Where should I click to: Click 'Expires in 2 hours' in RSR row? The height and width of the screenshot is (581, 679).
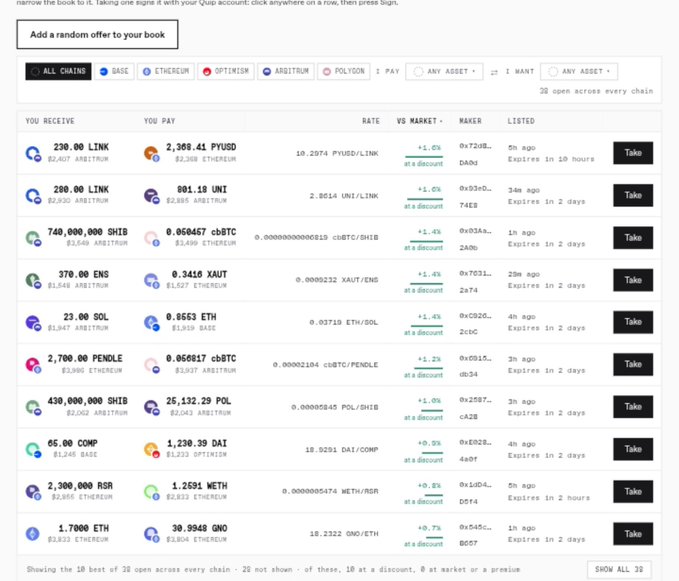pos(549,498)
